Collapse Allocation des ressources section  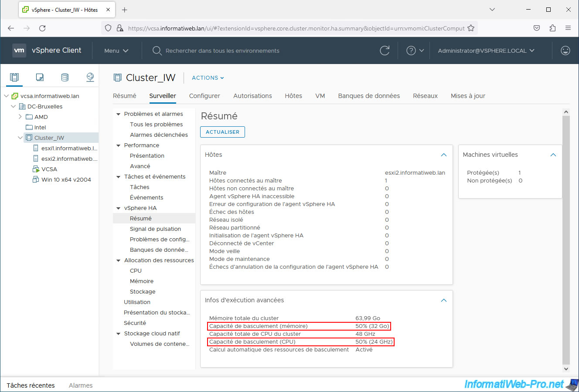tap(118, 260)
